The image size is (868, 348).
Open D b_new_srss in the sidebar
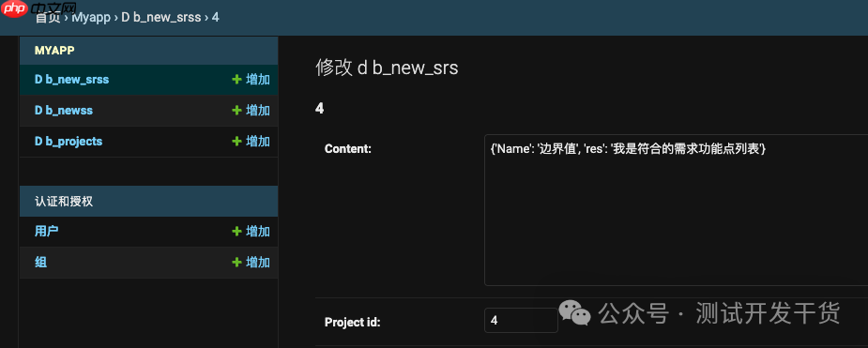(x=72, y=80)
